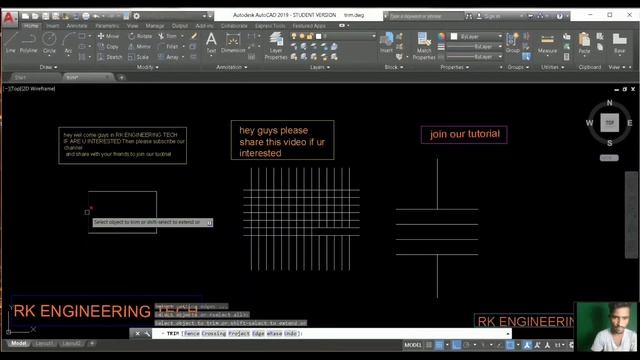Viewport: 640px width, 360px height.
Task: Toggle layer on/off lightbulb icon
Action: coord(294,36)
